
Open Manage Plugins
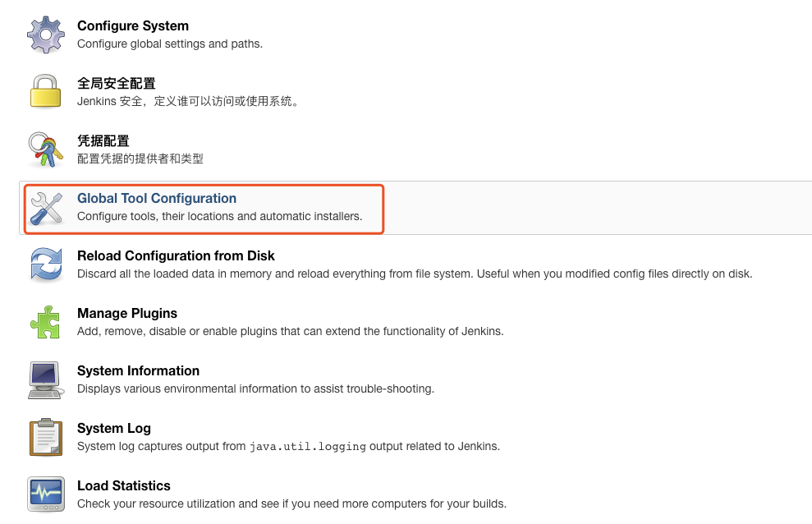[x=126, y=313]
